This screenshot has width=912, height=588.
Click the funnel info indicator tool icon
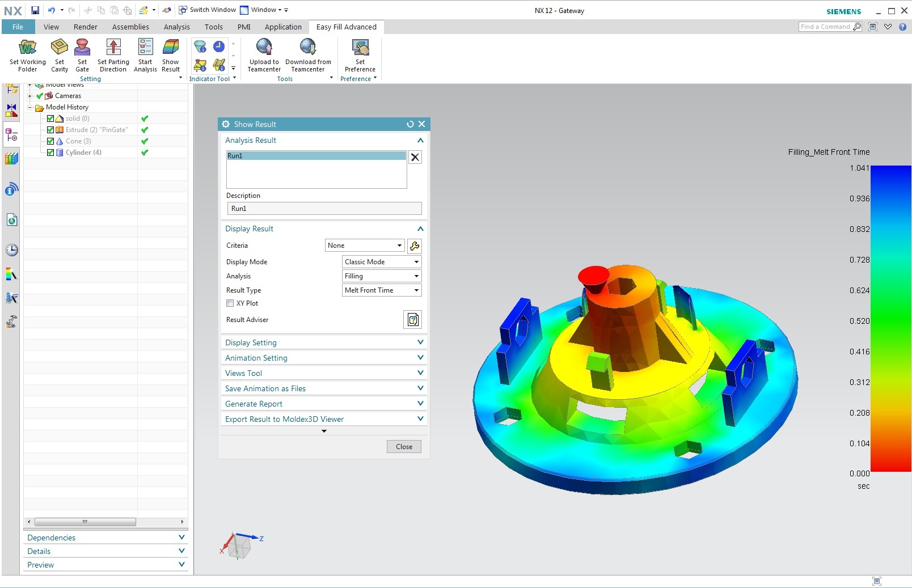tap(200, 46)
